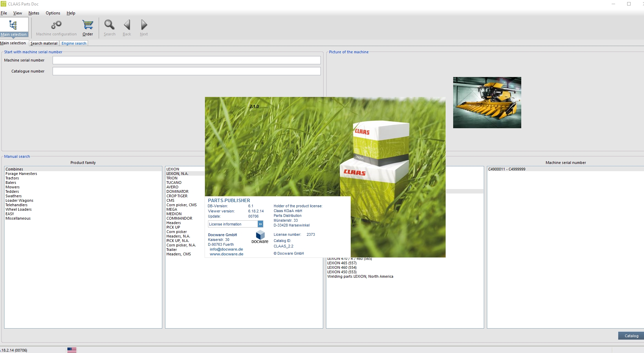Minimize the CLAAS Parts Doc window
Image resolution: width=644 pixels, height=353 pixels.
coord(613,4)
